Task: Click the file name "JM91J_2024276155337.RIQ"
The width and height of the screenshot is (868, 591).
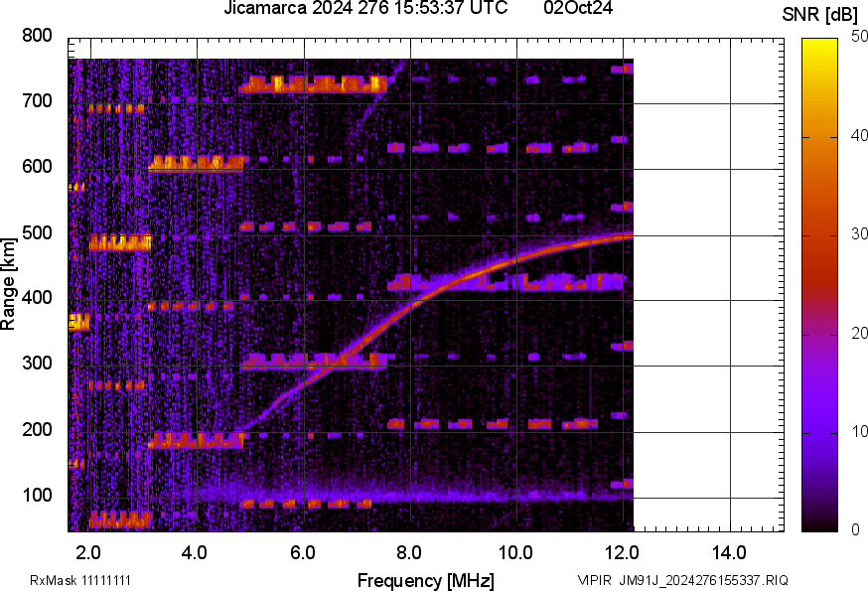Action: point(703,580)
